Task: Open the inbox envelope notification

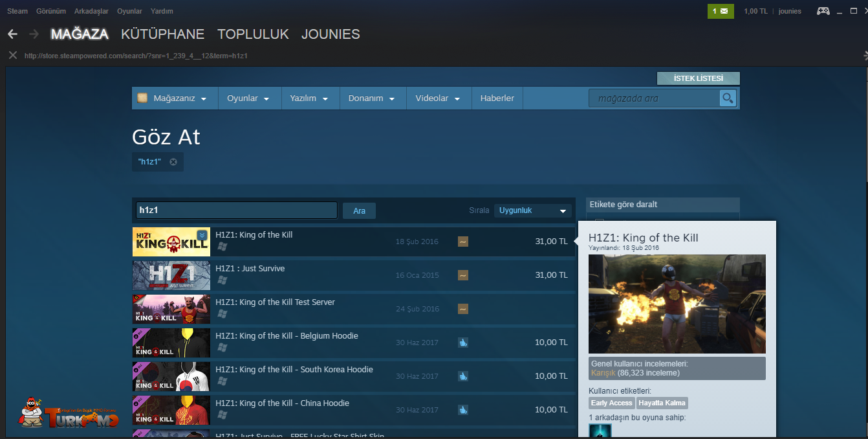Action: (x=721, y=11)
